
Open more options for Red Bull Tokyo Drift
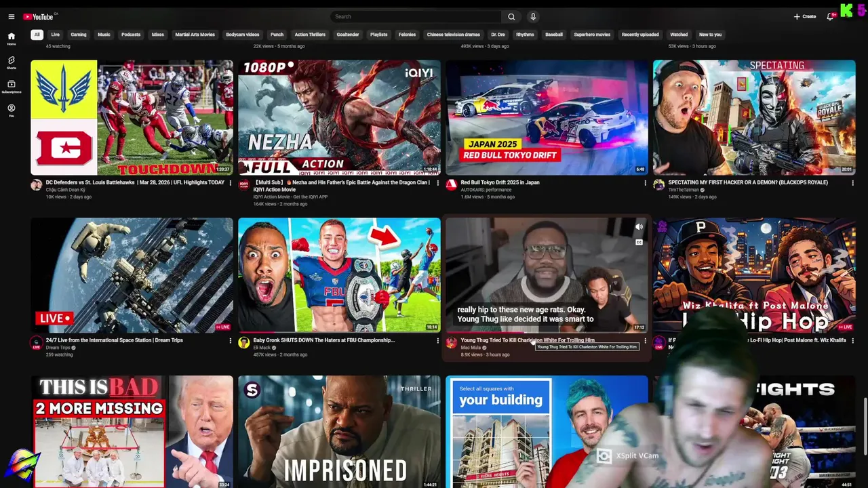(x=645, y=183)
